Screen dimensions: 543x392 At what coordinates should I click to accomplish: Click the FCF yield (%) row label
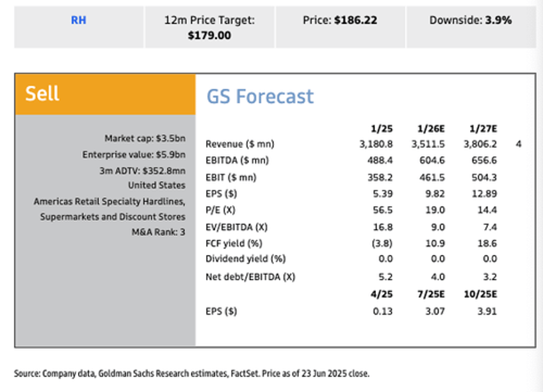tap(234, 243)
